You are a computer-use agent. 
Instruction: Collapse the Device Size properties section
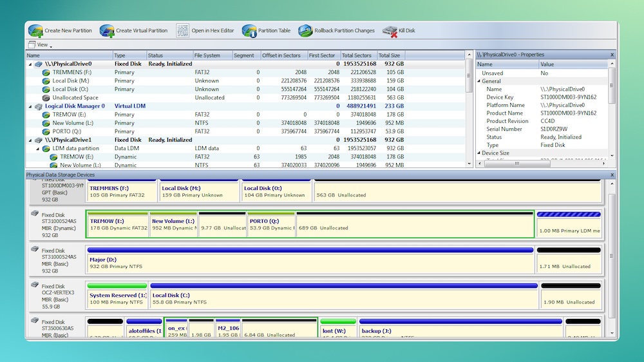point(479,153)
